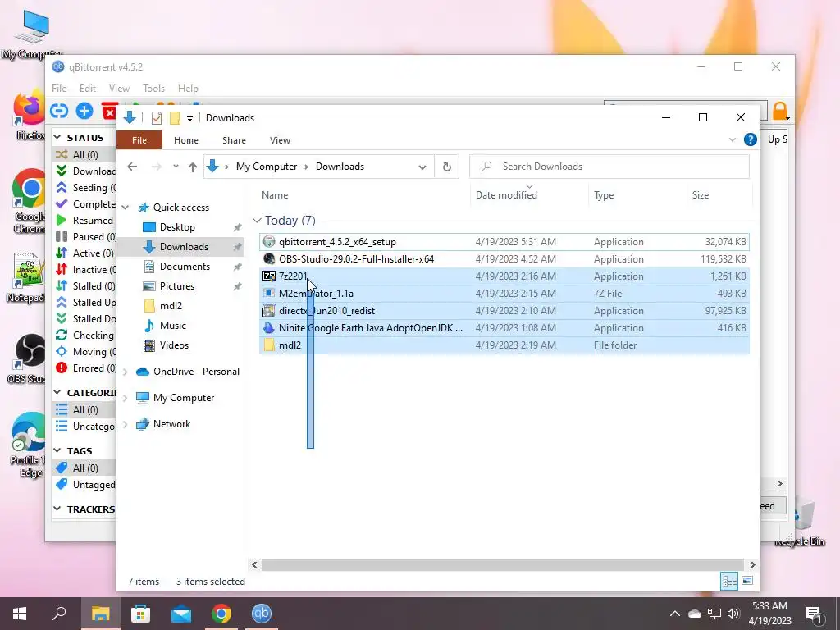The height and width of the screenshot is (630, 840).
Task: Expand the Explorer ribbon chevron
Action: click(733, 139)
